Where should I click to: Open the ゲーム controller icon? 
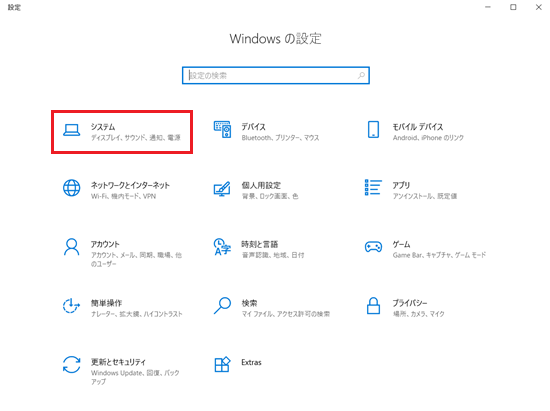(x=373, y=247)
